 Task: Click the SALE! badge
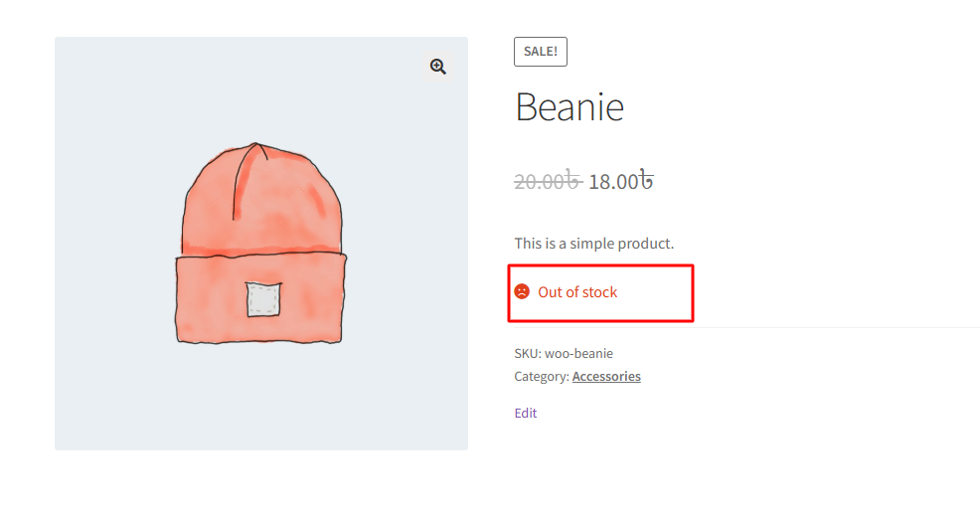(540, 52)
